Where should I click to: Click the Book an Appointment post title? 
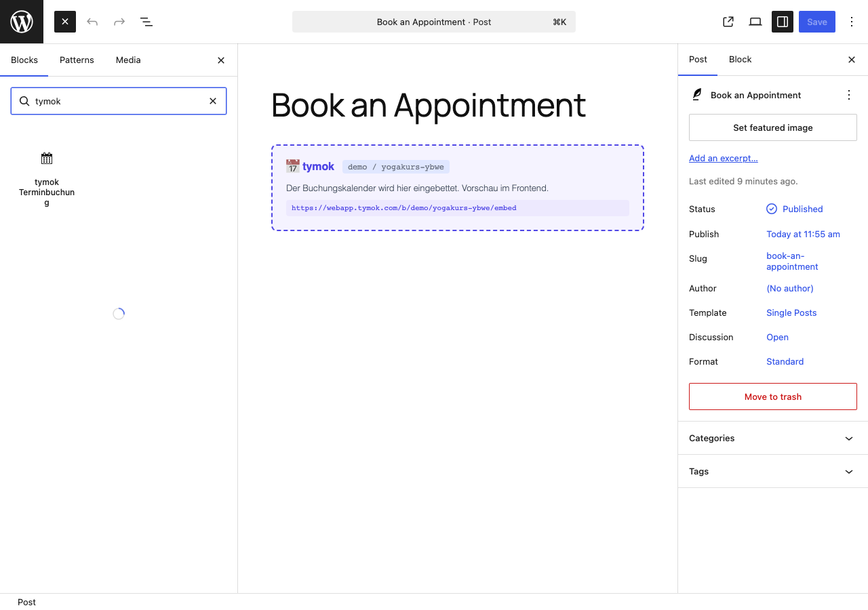[429, 105]
